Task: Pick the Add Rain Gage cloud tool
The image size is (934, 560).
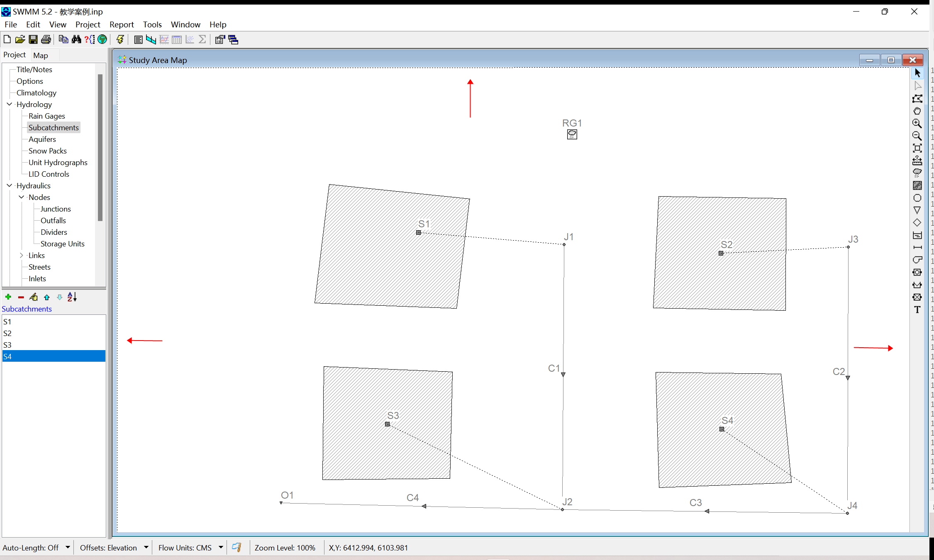Action: pyautogui.click(x=917, y=173)
